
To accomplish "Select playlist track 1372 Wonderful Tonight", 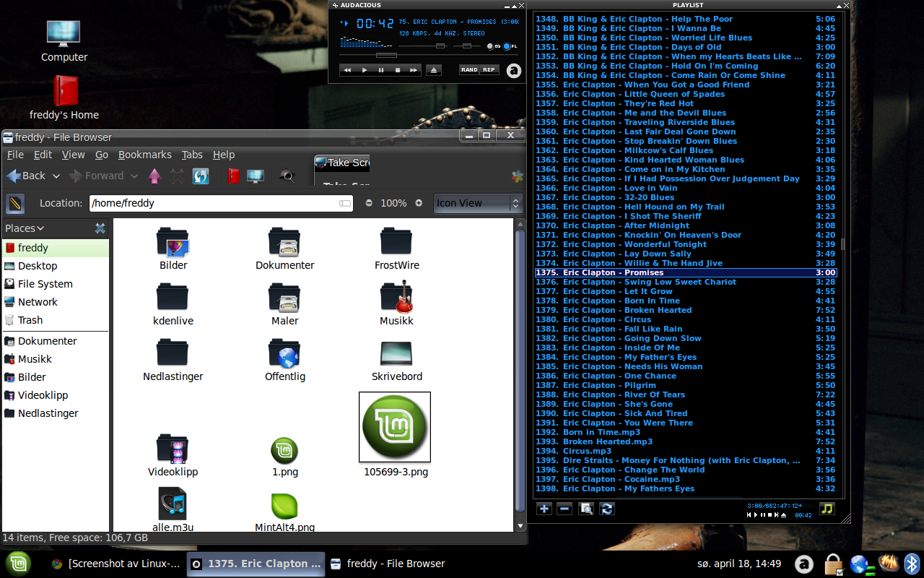I will pyautogui.click(x=686, y=244).
